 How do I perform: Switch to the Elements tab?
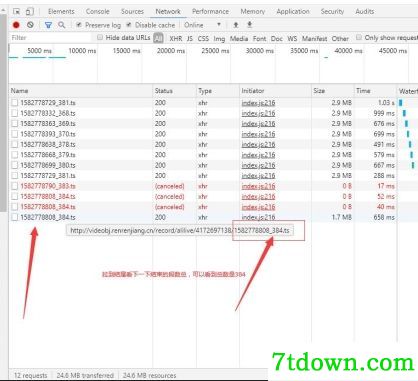pos(61,12)
